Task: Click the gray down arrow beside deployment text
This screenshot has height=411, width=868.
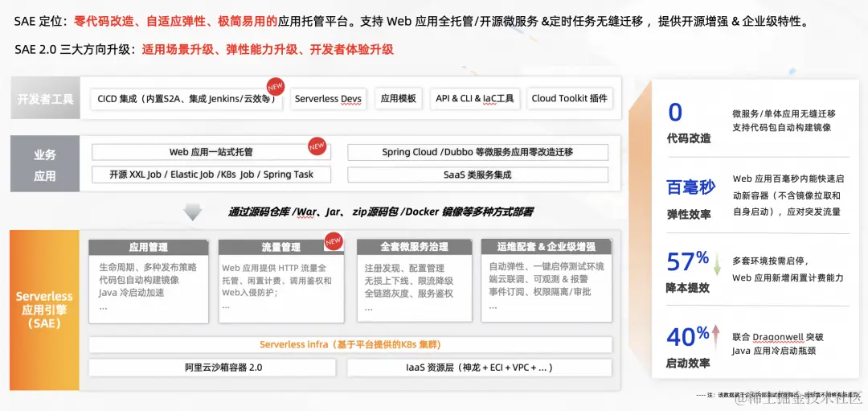Action: pos(193,212)
